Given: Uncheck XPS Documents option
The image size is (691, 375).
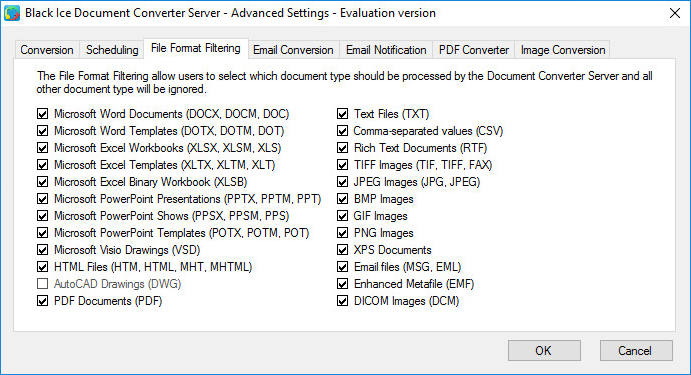Looking at the screenshot, I should pos(342,250).
